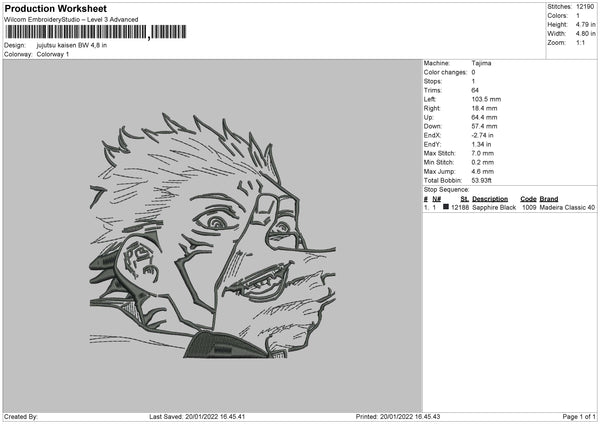Viewport: 600px width, 424px height.
Task: Click the Description column header
Action: (490, 199)
